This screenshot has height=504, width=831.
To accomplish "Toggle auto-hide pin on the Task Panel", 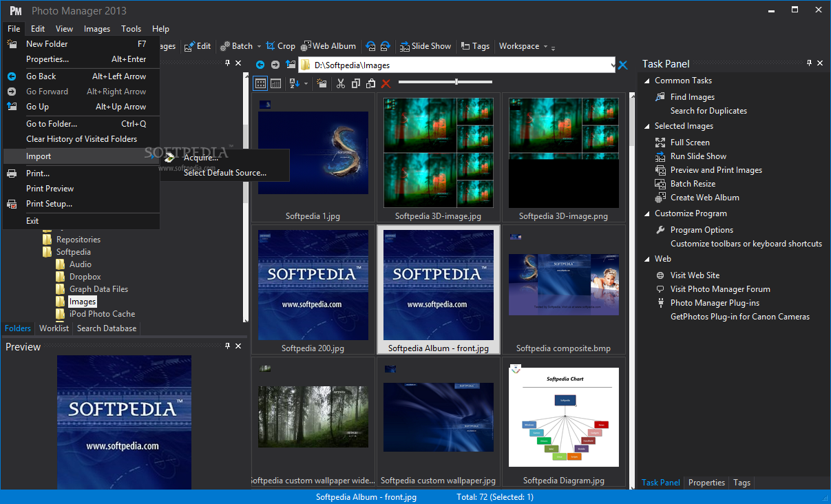I will point(809,63).
